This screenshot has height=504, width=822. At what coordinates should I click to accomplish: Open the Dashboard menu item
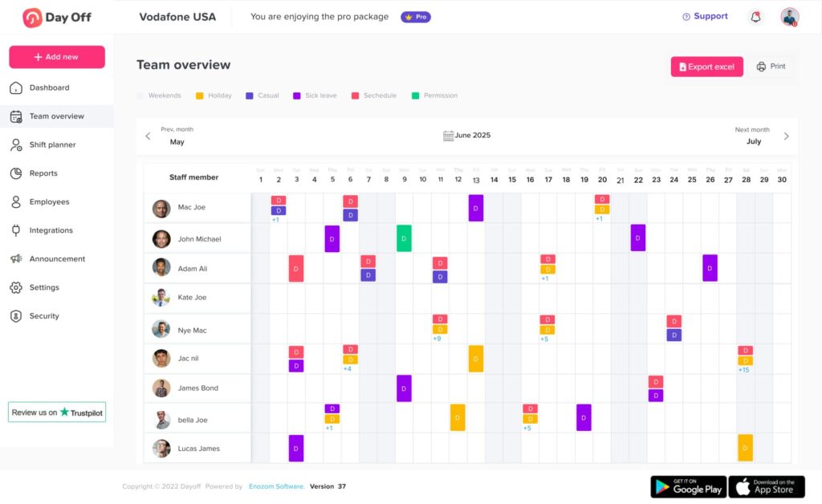[49, 88]
